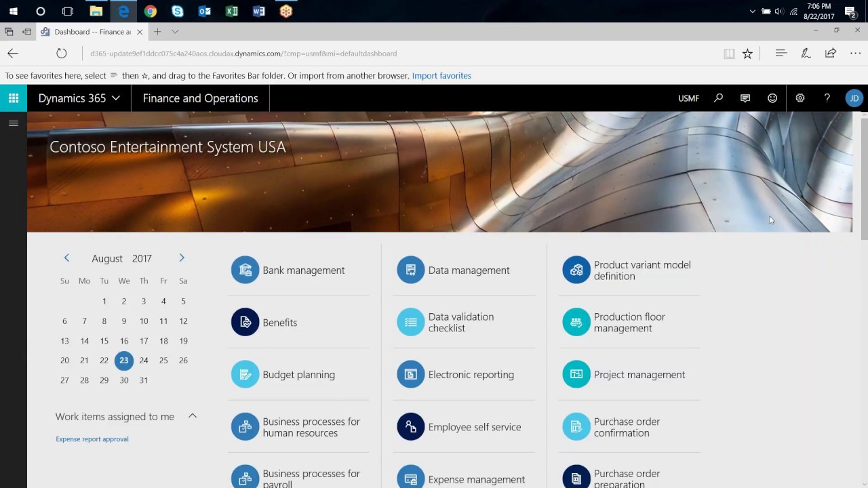Go to previous month in calendar

click(x=66, y=258)
